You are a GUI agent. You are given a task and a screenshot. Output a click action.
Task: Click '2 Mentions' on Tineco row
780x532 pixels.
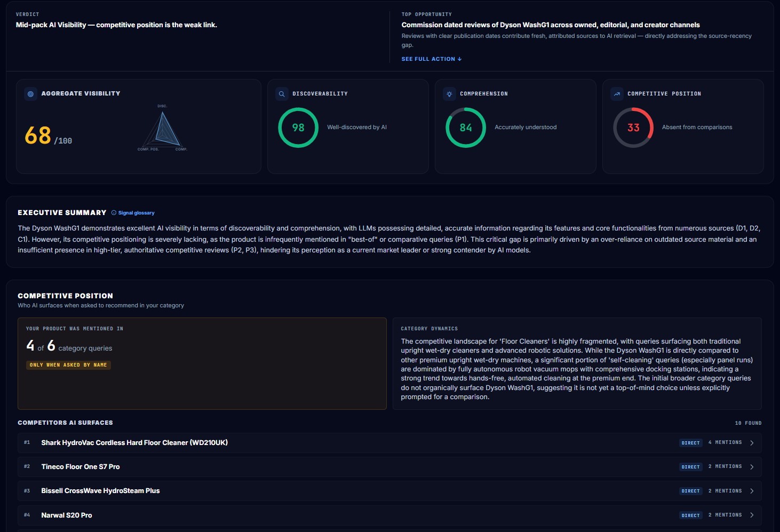click(725, 466)
